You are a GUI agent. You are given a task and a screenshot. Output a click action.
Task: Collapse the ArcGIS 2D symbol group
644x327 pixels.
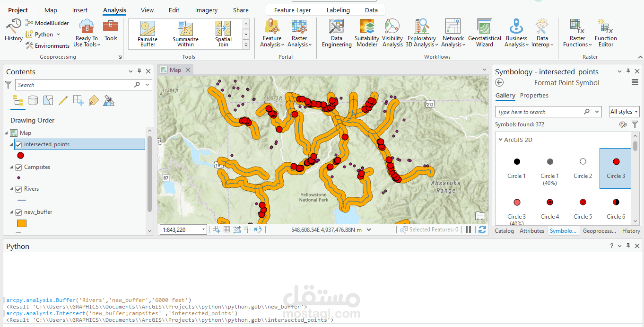(500, 140)
